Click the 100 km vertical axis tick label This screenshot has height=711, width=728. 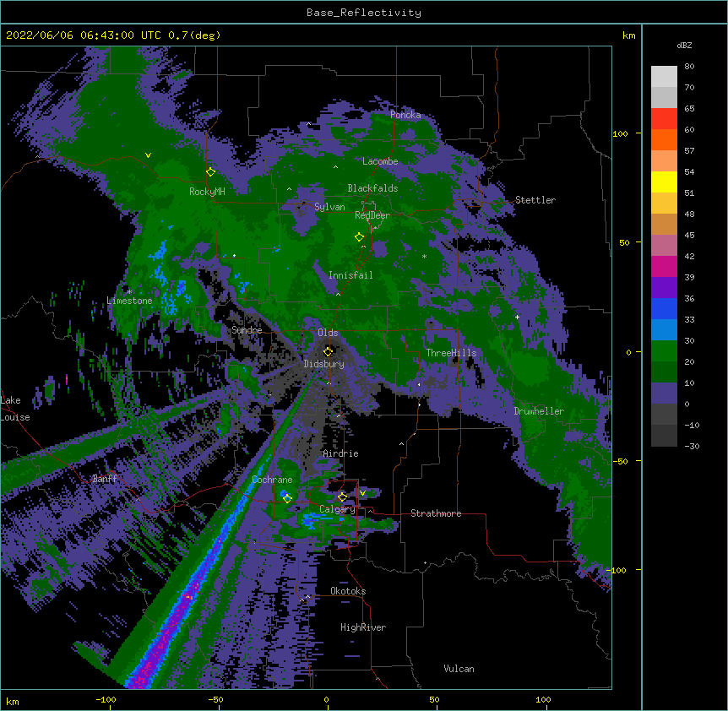(x=620, y=133)
